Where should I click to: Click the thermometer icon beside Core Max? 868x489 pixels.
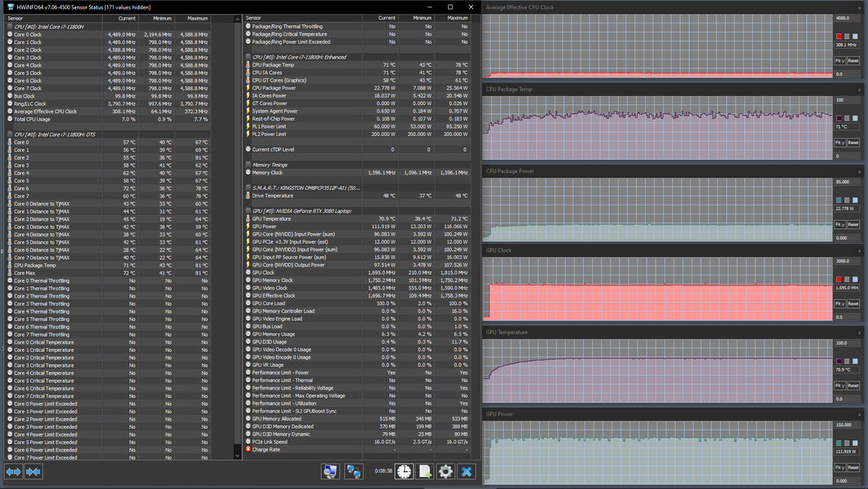[x=10, y=273]
